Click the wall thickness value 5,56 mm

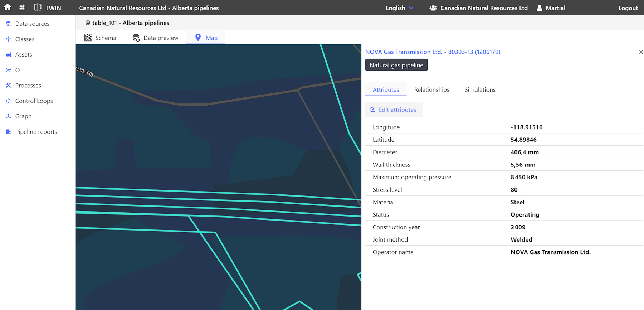523,165
